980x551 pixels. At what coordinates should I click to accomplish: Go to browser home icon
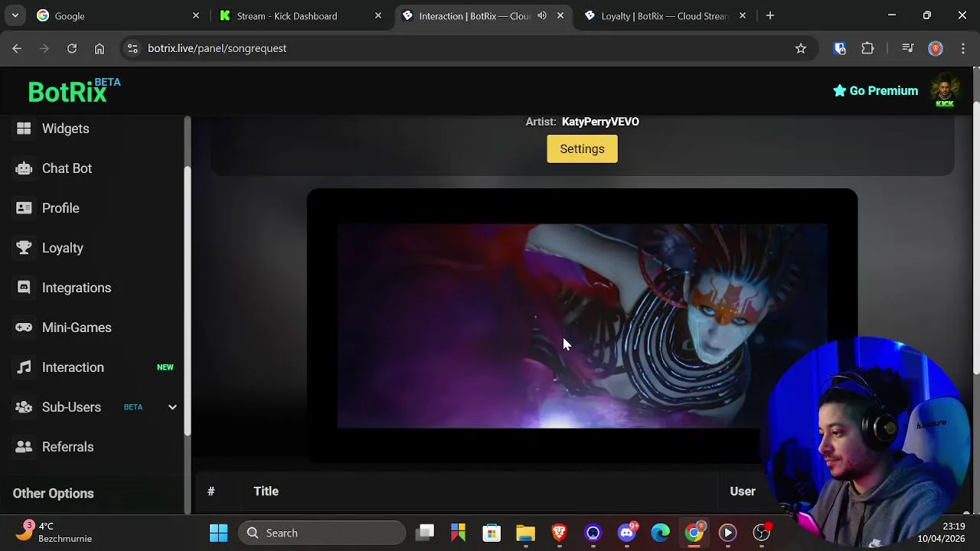[100, 48]
